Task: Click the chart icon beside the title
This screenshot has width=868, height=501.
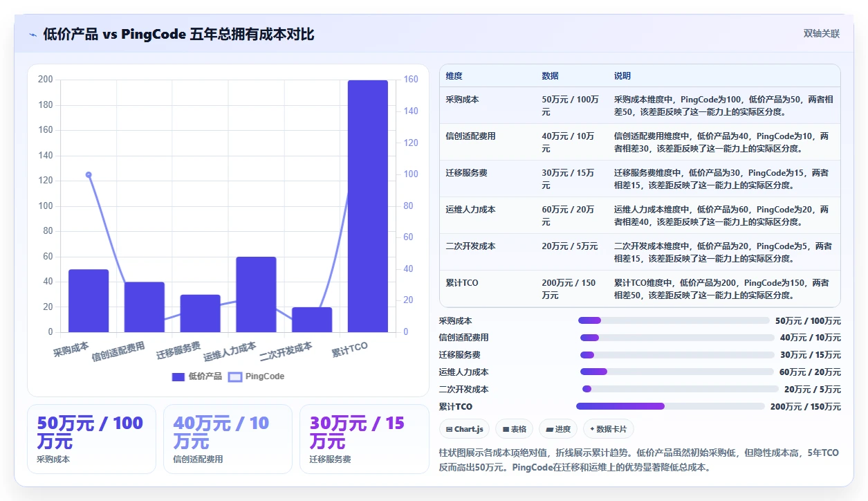Action: tap(33, 35)
